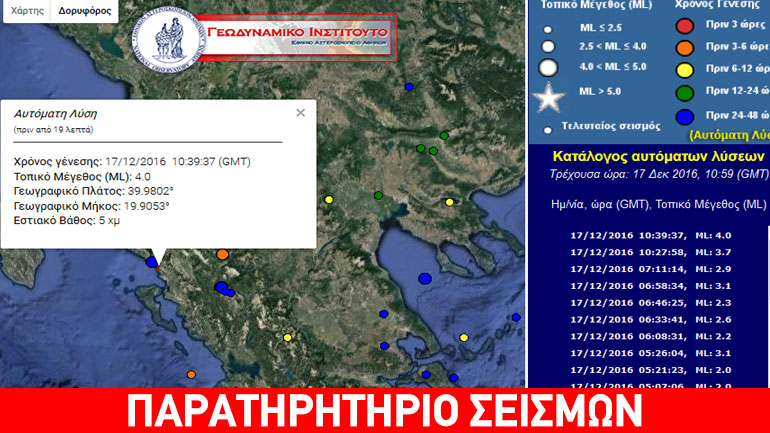This screenshot has width=770, height=433.
Task: Open the Γεωδυναμικό Ινστιτούτο red title banner
Action: [x=298, y=38]
